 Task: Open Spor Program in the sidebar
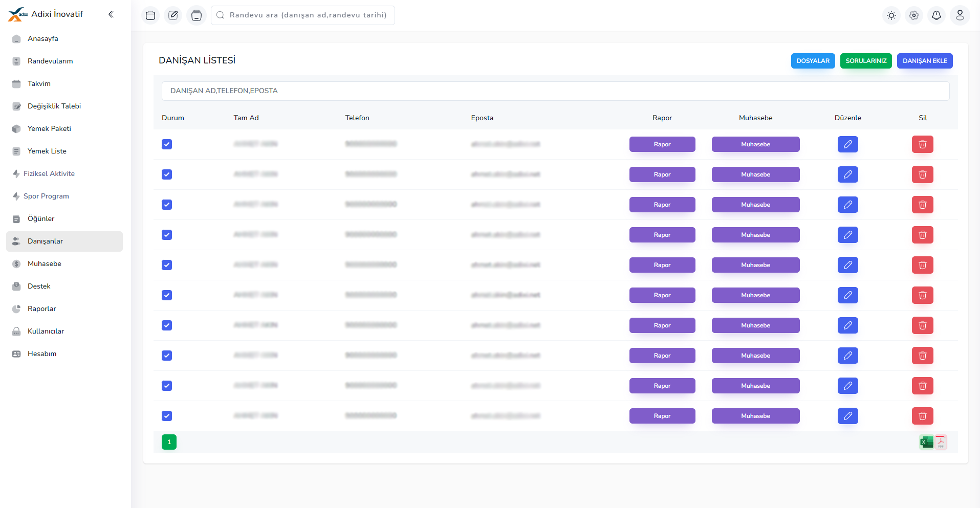(64, 196)
